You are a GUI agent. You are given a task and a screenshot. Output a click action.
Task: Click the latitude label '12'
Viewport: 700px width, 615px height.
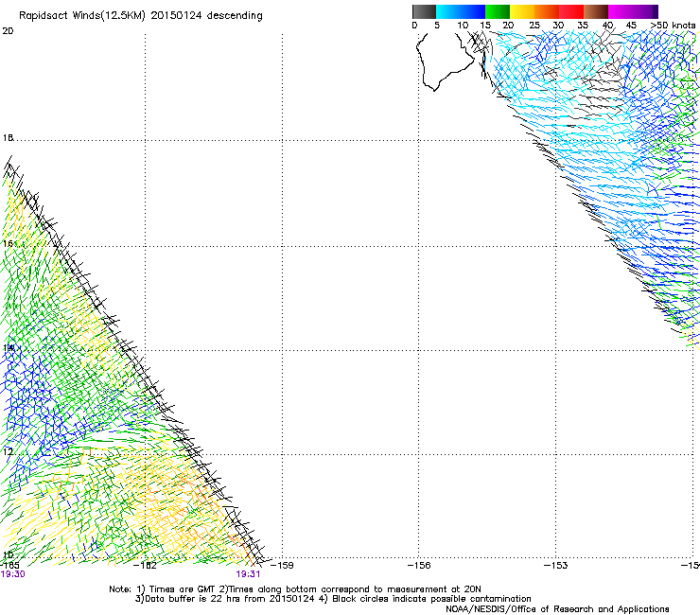click(8, 452)
